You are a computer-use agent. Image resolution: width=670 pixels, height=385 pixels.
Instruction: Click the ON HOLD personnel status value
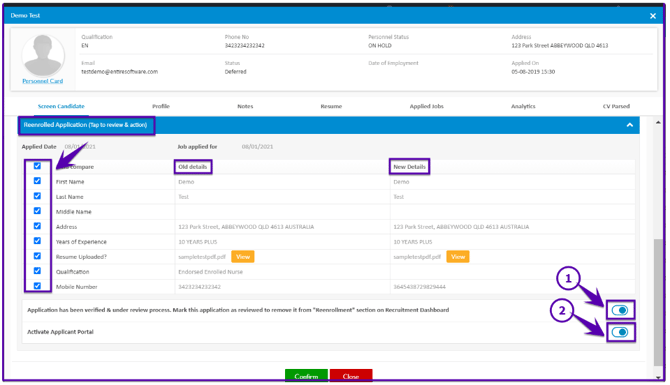380,46
